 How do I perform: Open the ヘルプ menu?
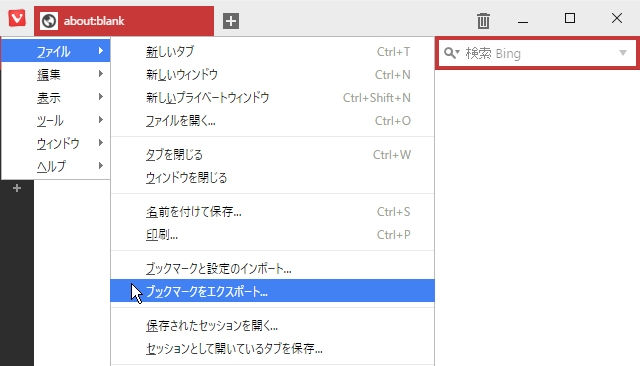tap(56, 166)
